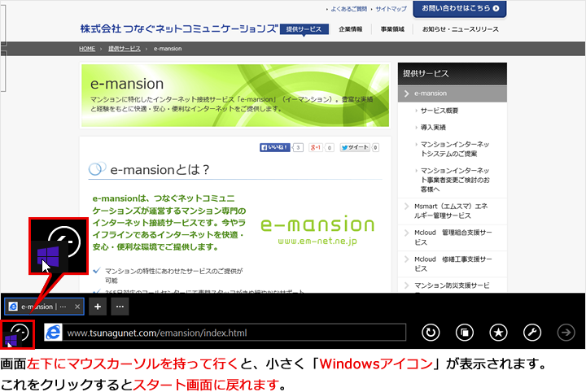Open a new tab with plus button
Screen dimensions: 586x392
(98, 307)
